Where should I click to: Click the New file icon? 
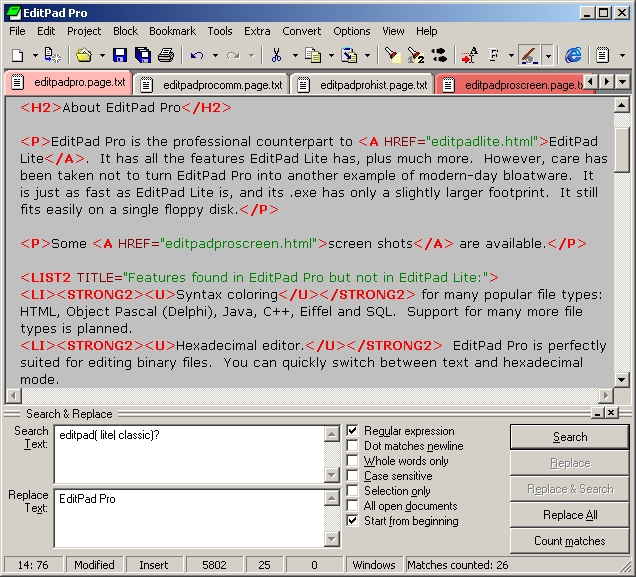(17, 55)
